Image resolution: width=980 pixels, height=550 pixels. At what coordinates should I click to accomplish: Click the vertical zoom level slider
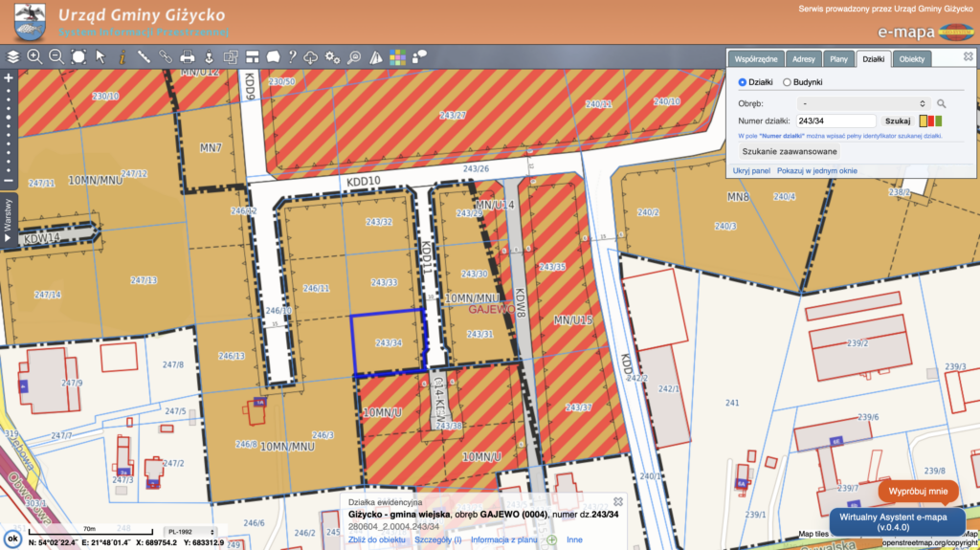pyautogui.click(x=9, y=129)
